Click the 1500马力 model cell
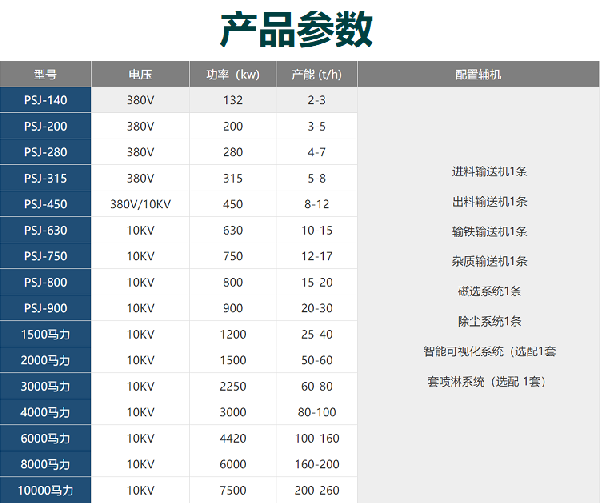Screen dimensions: 600x503 (x=46, y=334)
